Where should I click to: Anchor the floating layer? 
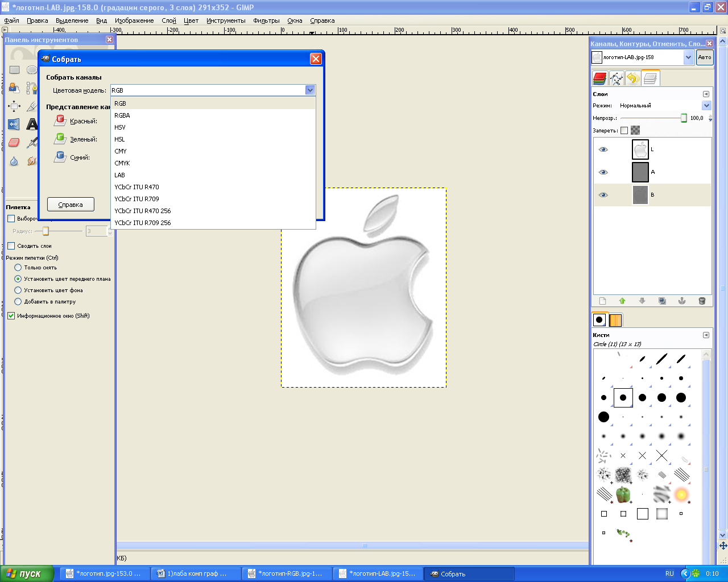click(x=682, y=301)
